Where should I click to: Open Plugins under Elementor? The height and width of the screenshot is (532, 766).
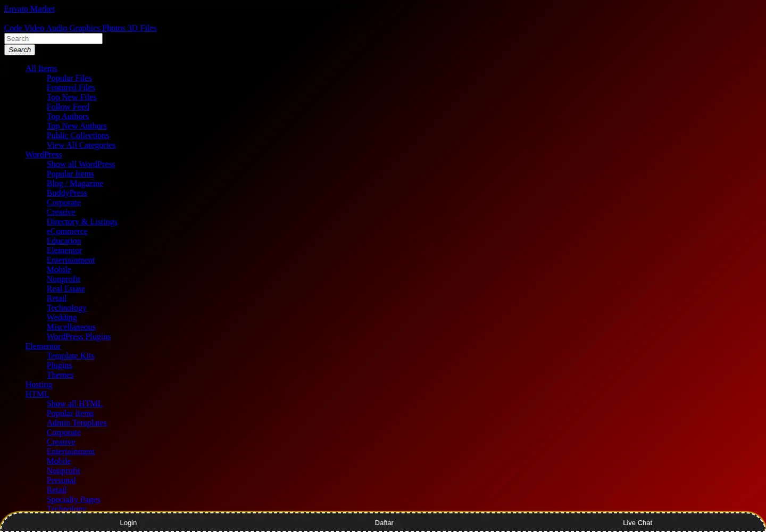[59, 365]
